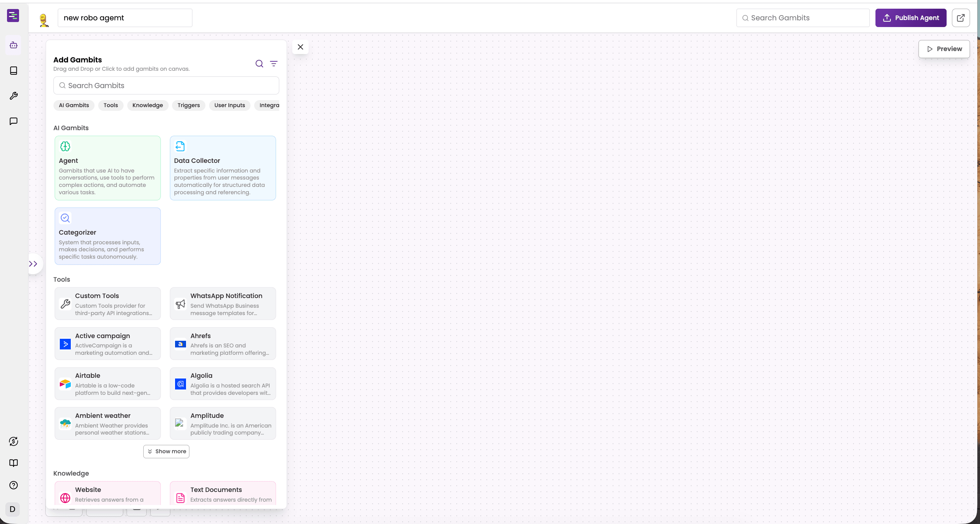Image resolution: width=980 pixels, height=524 pixels.
Task: Click the WhatsApp Notification title text
Action: coord(226,296)
